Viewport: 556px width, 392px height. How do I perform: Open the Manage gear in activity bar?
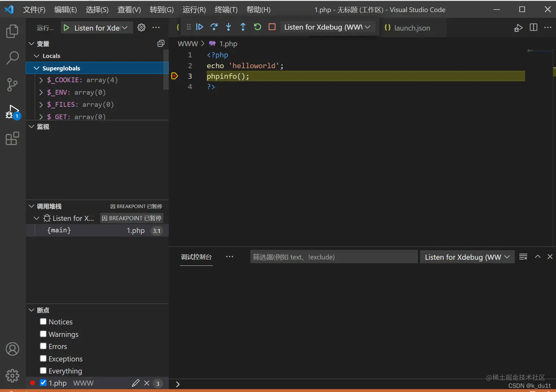pos(13,375)
